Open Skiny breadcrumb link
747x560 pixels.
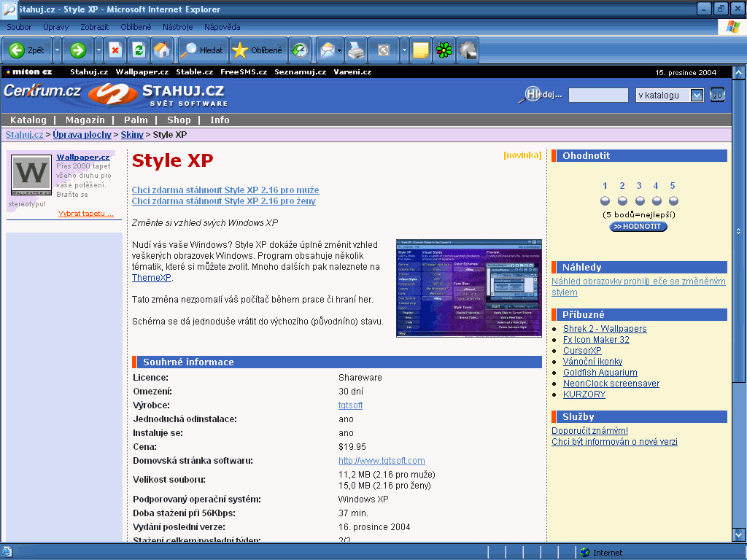pos(132,135)
